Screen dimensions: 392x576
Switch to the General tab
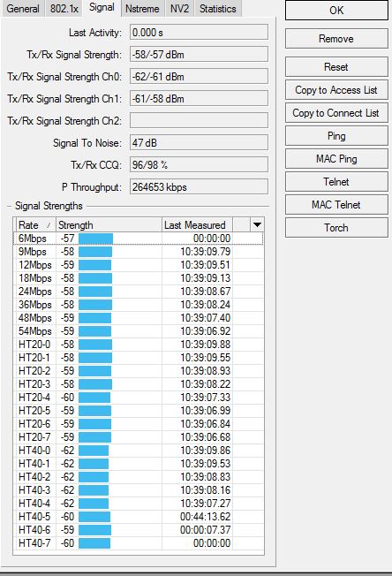coord(23,9)
